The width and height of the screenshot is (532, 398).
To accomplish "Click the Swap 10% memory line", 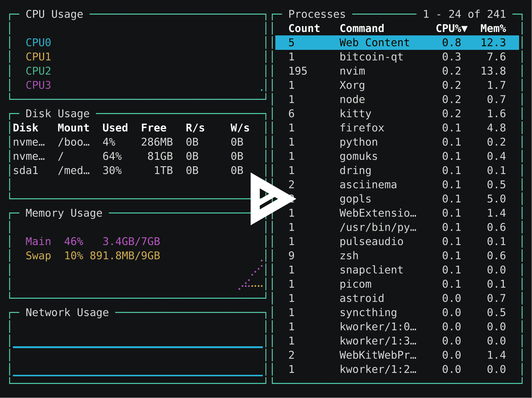I will click(93, 256).
